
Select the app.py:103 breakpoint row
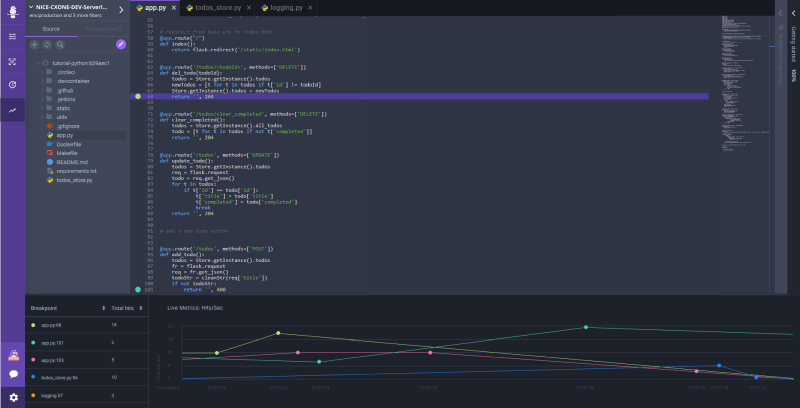pyautogui.click(x=87, y=360)
